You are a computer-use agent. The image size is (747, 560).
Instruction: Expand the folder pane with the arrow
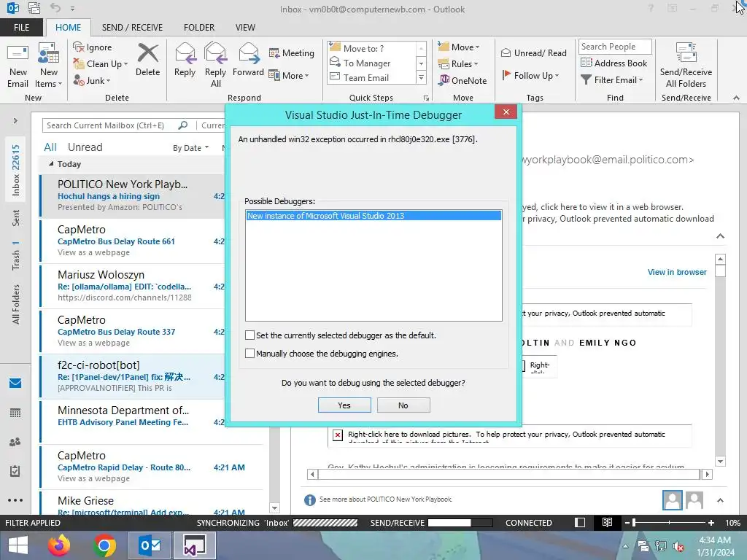[15, 120]
